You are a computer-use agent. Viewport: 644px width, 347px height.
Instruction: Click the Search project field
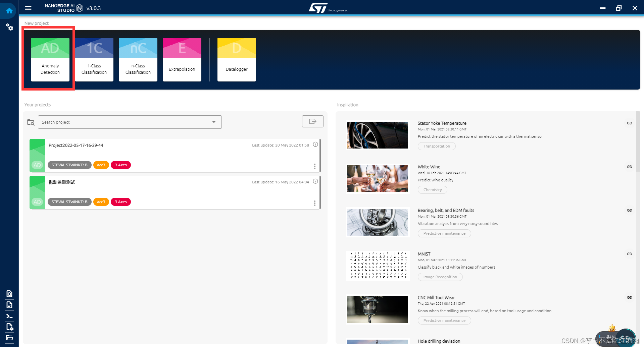[130, 122]
